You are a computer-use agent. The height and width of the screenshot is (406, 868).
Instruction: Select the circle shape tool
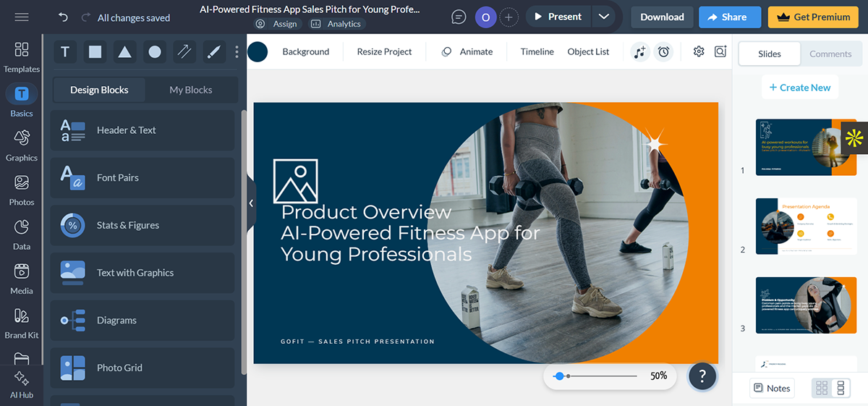[155, 52]
